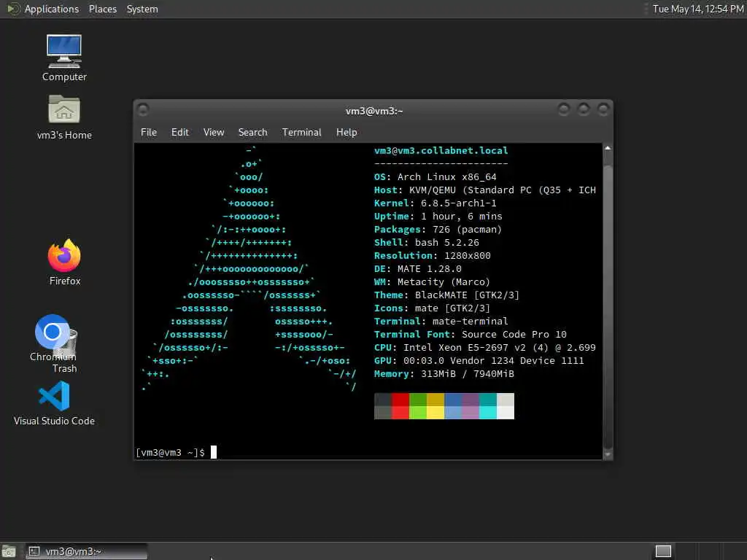747x560 pixels.
Task: Click the Packages: 726 (pacman) line
Action: pos(438,230)
